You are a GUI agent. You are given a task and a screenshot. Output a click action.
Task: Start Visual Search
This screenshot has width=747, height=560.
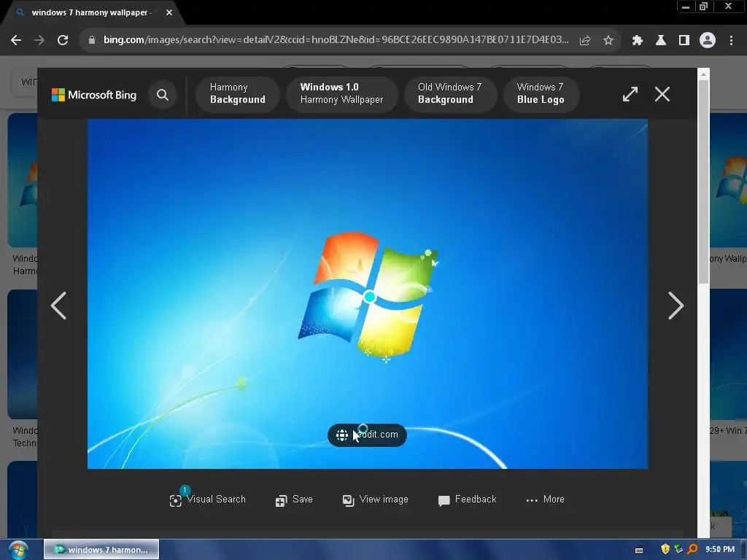(208, 499)
